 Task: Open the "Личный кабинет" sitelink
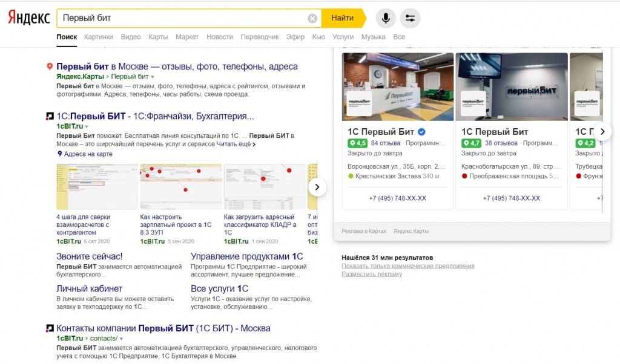89,288
